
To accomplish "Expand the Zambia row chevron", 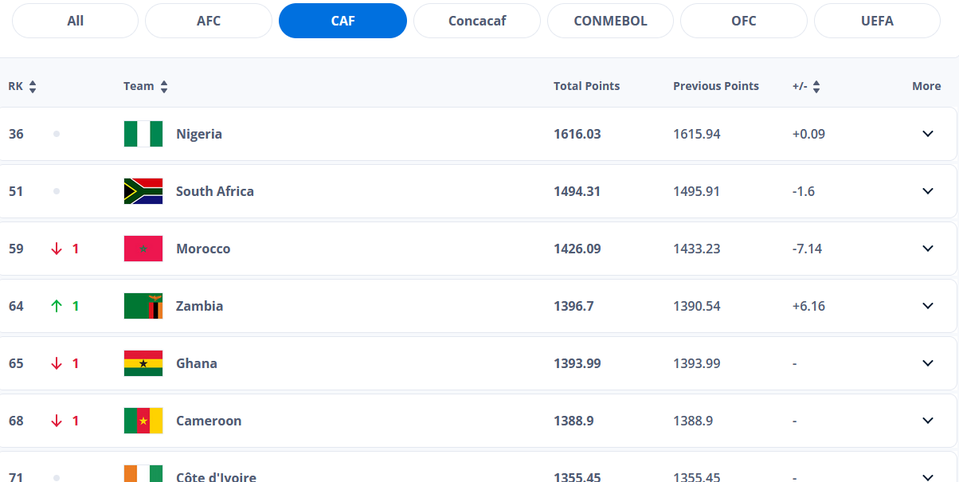I will [x=927, y=306].
